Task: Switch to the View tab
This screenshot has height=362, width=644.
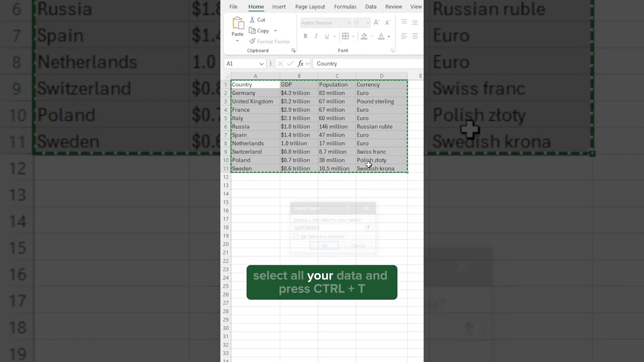Action: click(x=416, y=7)
